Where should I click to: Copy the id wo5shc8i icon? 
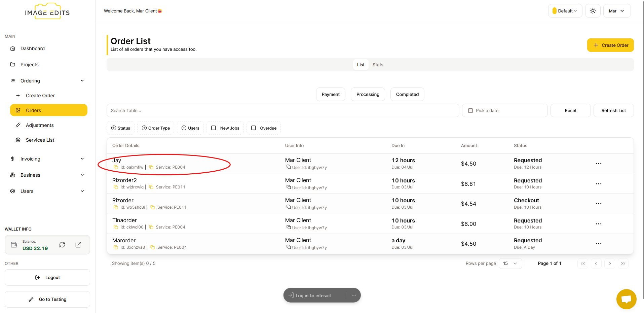116,207
